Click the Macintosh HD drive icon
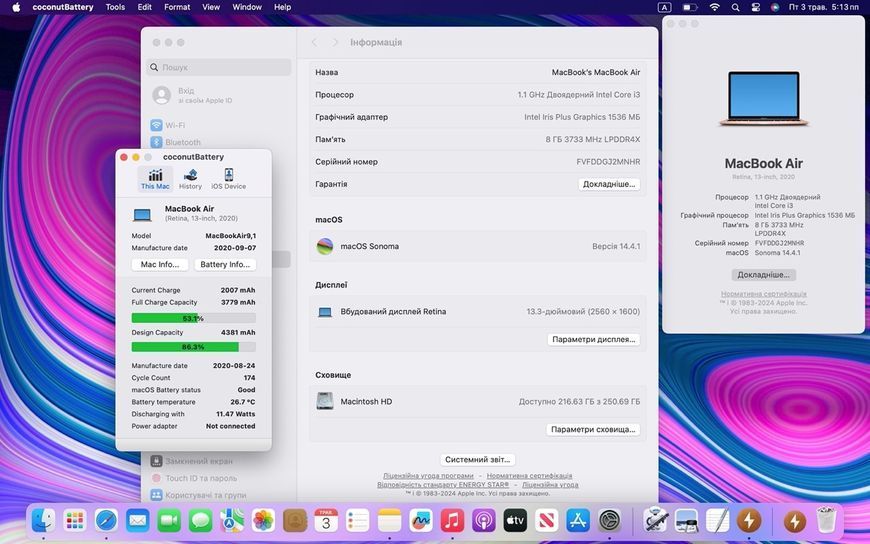The height and width of the screenshot is (544, 870). pyautogui.click(x=325, y=401)
